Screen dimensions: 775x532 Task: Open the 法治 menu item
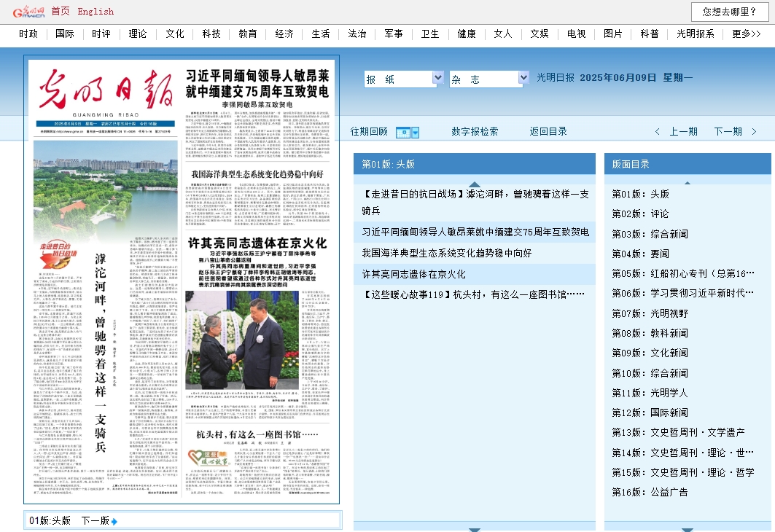[x=357, y=34]
